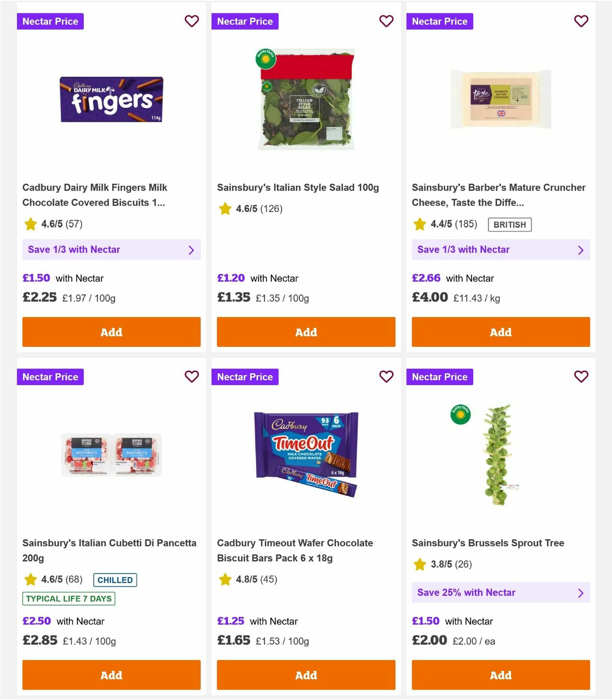Click the star icon on the pancetta rating

pyautogui.click(x=30, y=580)
